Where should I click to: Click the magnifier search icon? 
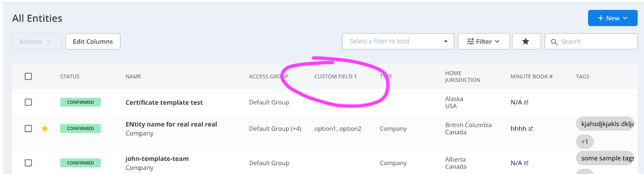[554, 42]
